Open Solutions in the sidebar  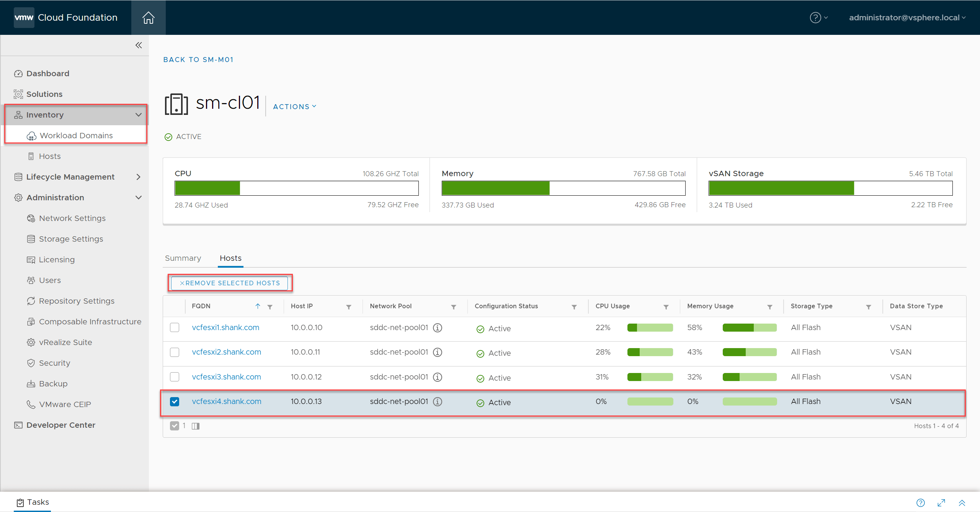44,94
